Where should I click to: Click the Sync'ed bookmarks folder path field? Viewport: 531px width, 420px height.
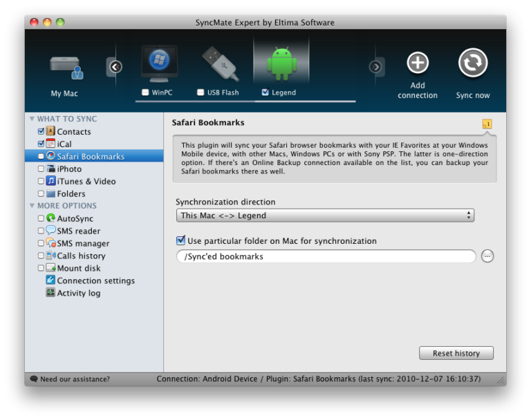point(325,256)
